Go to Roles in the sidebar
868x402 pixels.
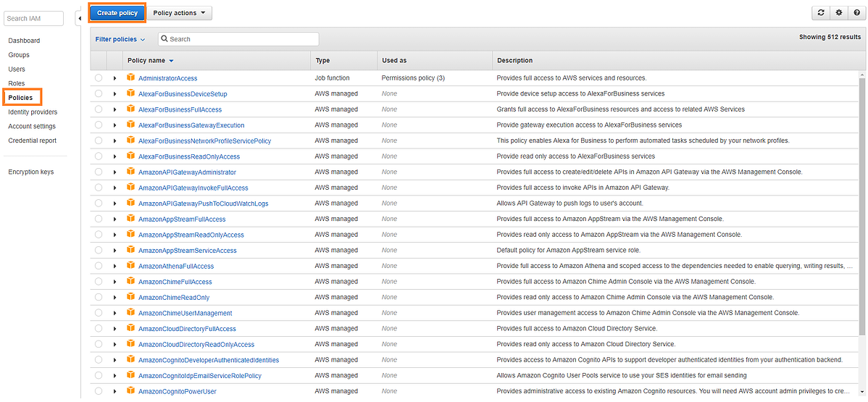(x=17, y=83)
